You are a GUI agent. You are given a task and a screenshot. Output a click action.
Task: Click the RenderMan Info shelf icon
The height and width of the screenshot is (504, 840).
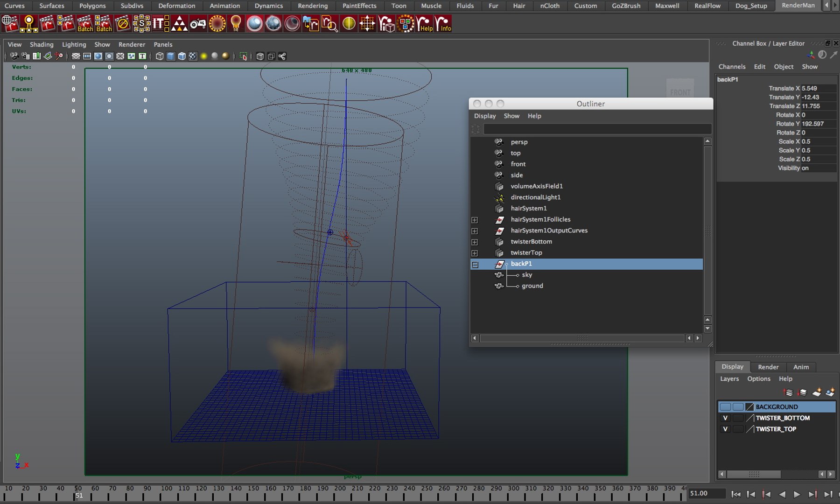443,23
